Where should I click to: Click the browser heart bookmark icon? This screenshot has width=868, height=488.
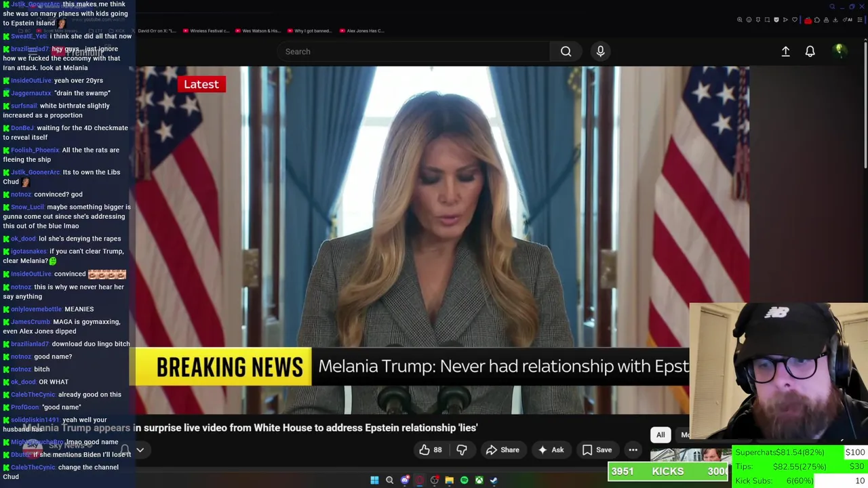(x=795, y=20)
